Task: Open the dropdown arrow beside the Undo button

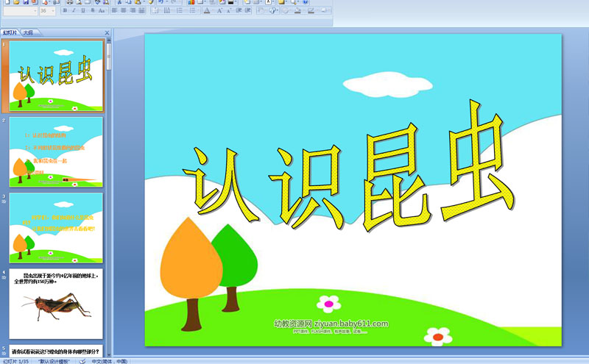Action: click(x=168, y=2)
